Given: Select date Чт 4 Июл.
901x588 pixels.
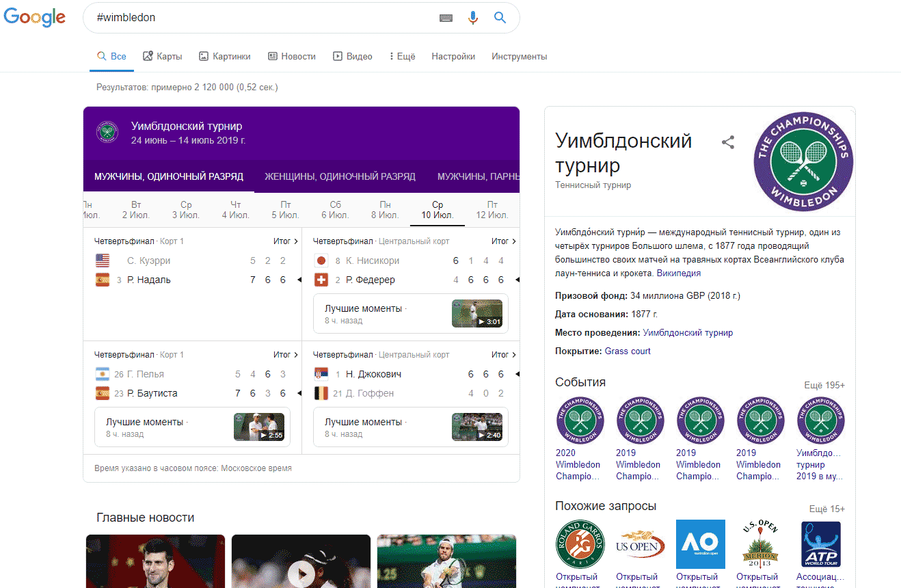Looking at the screenshot, I should (236, 210).
